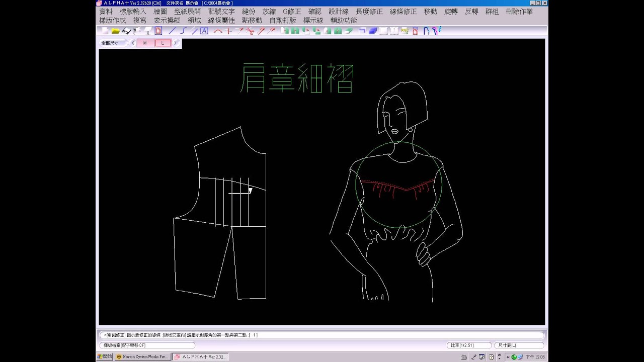
Task: Open the 標示線 menu
Action: 313,20
